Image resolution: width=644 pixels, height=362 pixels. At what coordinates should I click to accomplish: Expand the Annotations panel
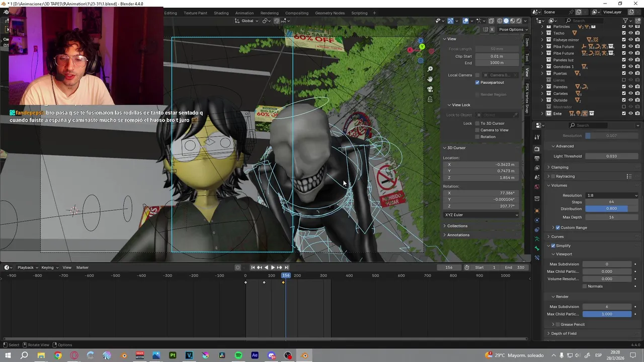445,235
